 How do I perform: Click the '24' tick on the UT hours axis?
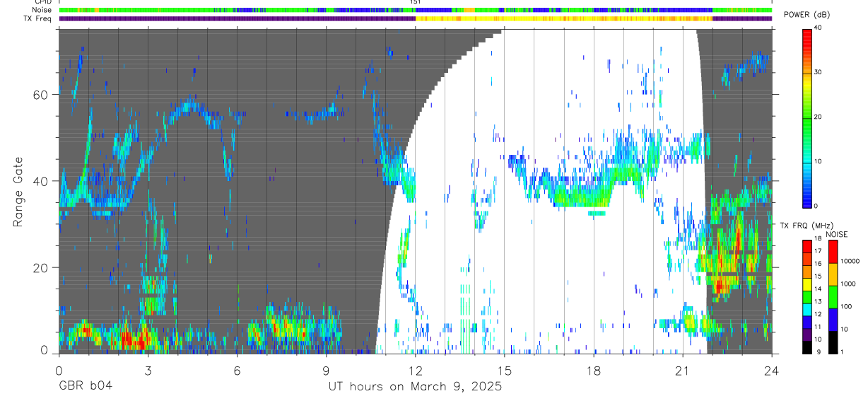click(x=771, y=370)
